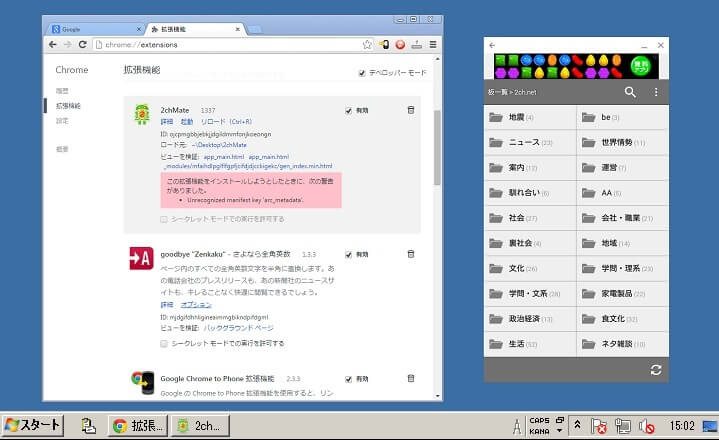Click the taskbar clock showing 15:02

tap(682, 426)
